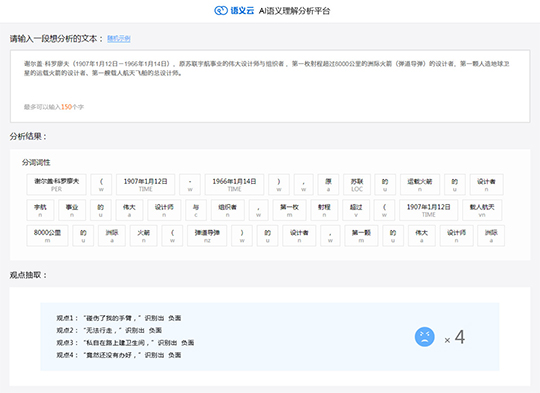Click the 组织者 token
Viewport: 540px width, 393px height.
click(x=227, y=210)
